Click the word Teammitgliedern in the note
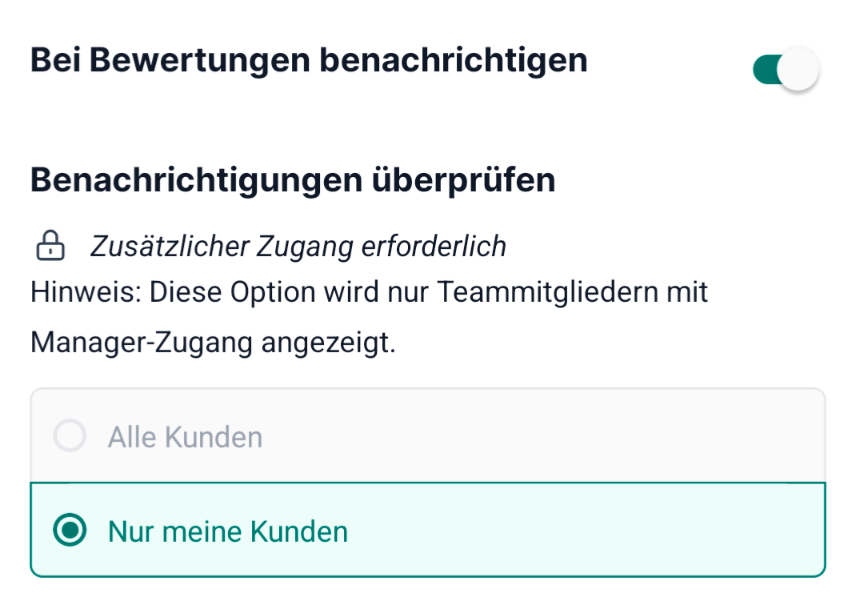This screenshot has width=856, height=607. 546,292
